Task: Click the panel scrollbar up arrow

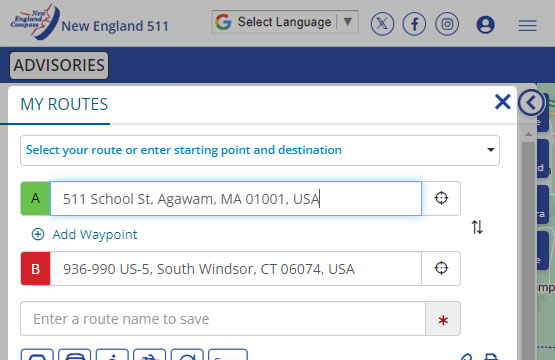Action: coord(528,135)
